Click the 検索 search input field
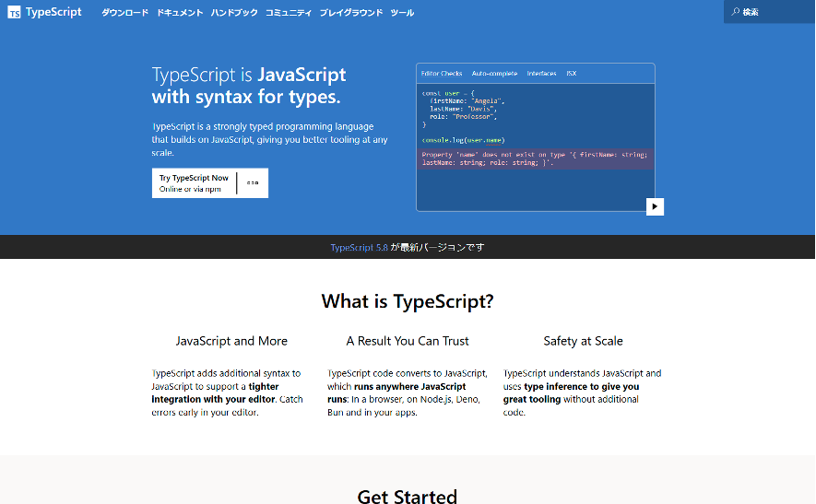The width and height of the screenshot is (816, 504). 769,11
